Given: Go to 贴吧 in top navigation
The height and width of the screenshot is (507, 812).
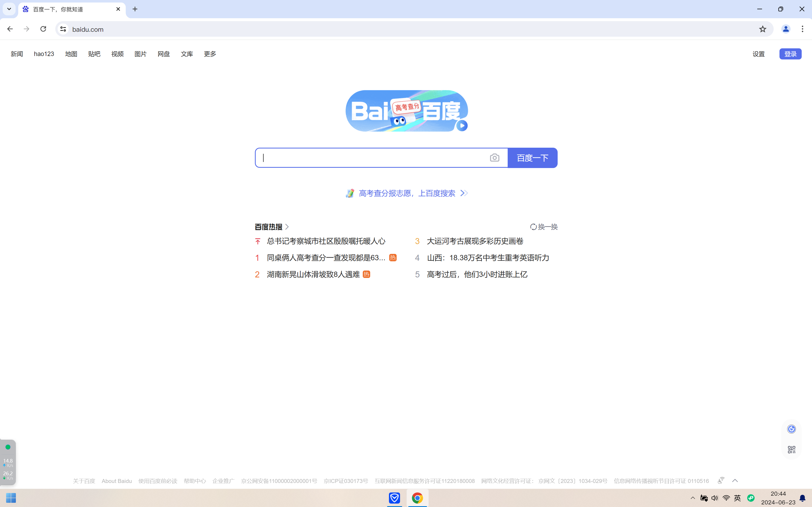Looking at the screenshot, I should (94, 54).
